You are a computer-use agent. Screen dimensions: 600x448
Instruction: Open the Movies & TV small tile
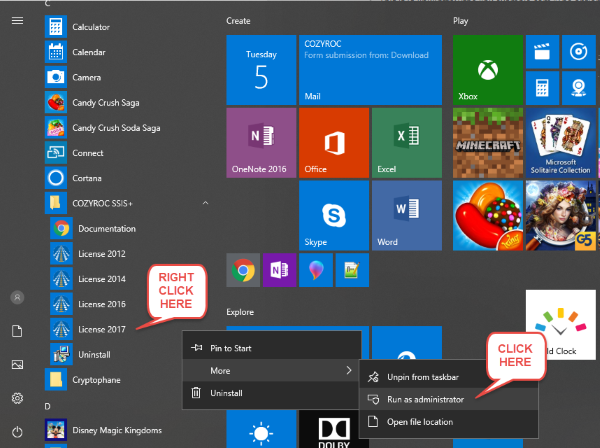[x=542, y=52]
